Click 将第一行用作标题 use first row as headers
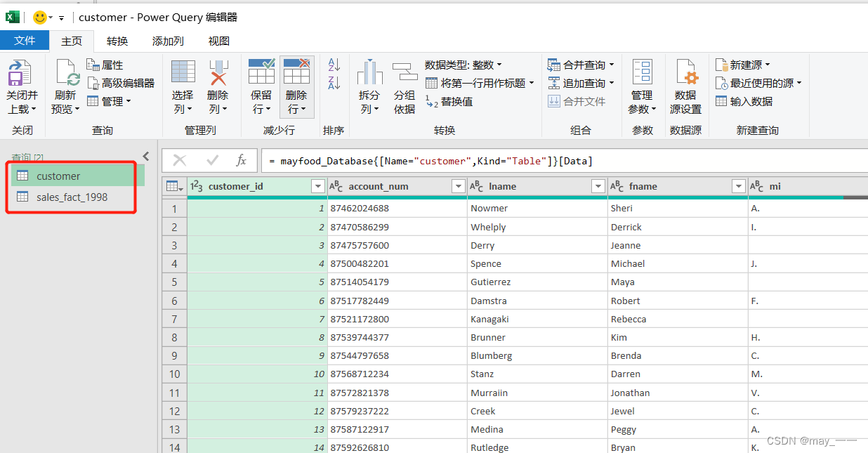 pos(480,83)
